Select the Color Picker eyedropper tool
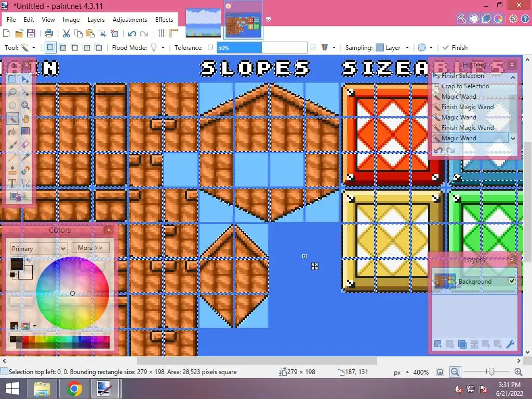 (25, 157)
